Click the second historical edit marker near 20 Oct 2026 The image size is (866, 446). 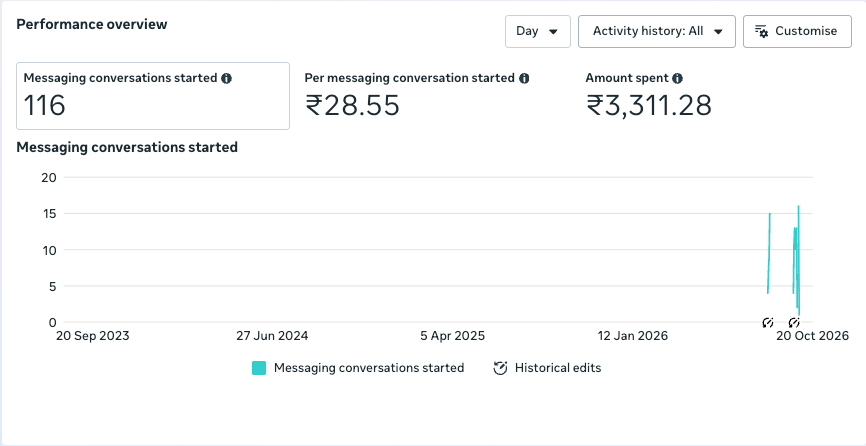click(x=794, y=322)
